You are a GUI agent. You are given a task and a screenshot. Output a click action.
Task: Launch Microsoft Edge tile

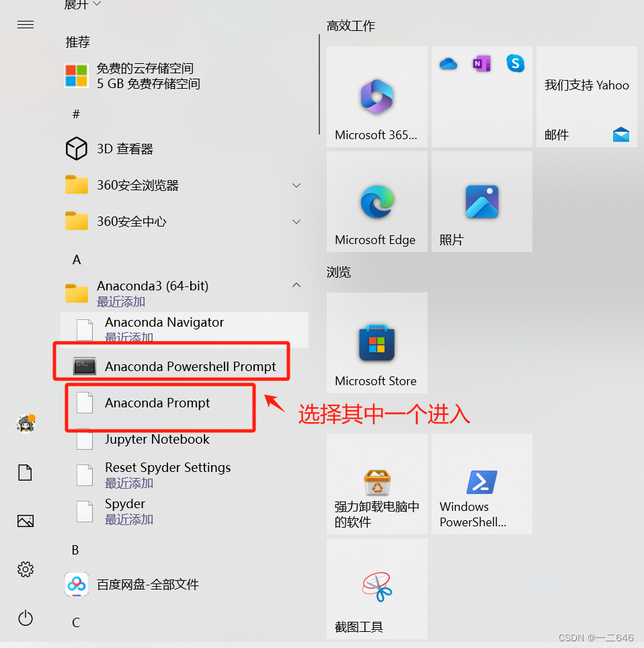[x=377, y=202]
